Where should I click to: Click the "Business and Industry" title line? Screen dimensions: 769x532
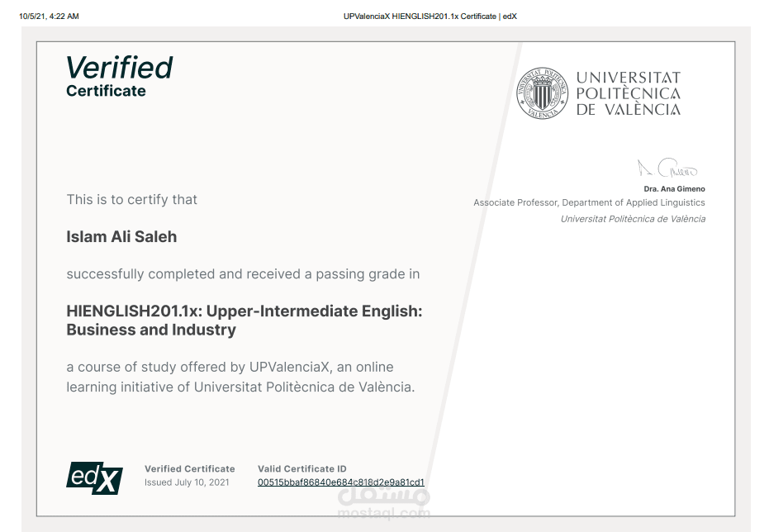tap(151, 330)
